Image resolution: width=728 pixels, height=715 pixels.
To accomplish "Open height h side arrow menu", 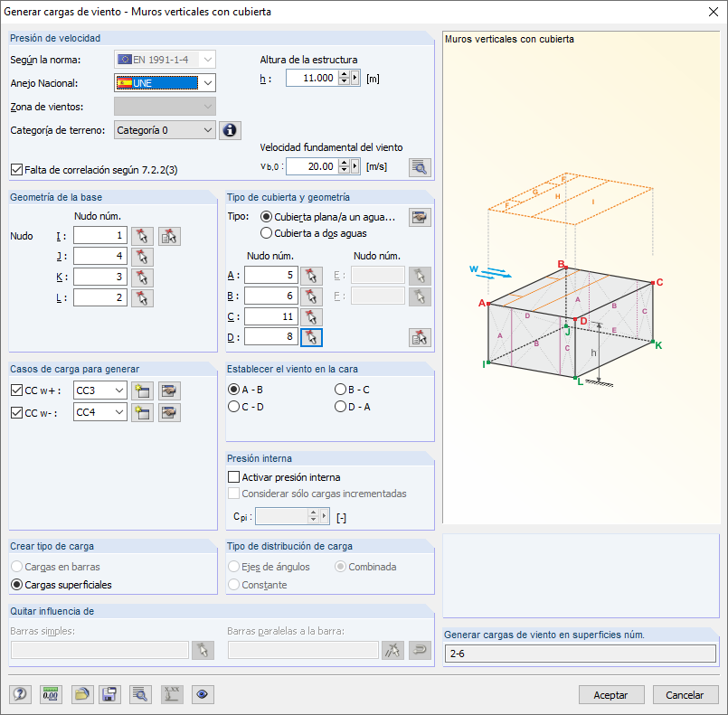I will (x=355, y=78).
